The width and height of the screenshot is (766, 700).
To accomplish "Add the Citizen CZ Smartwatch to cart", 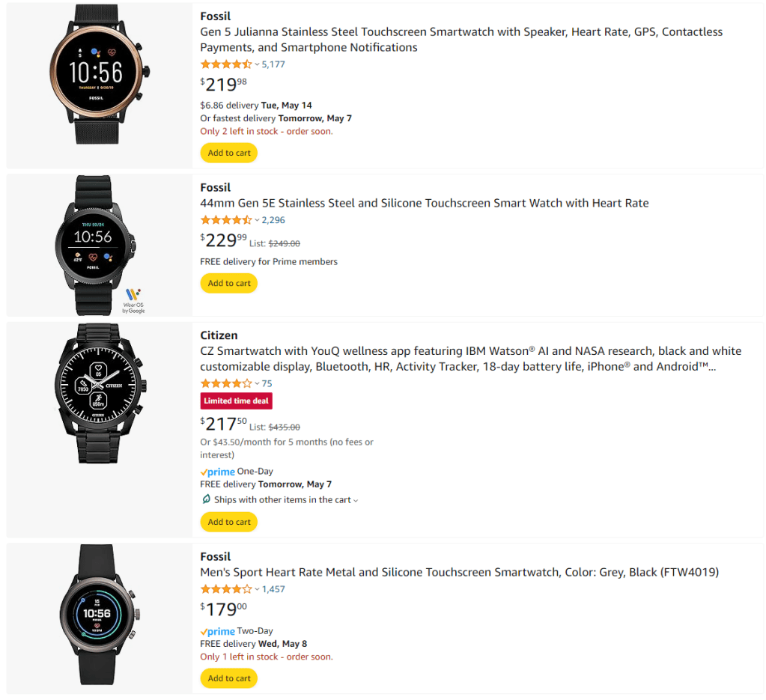I will tap(228, 522).
